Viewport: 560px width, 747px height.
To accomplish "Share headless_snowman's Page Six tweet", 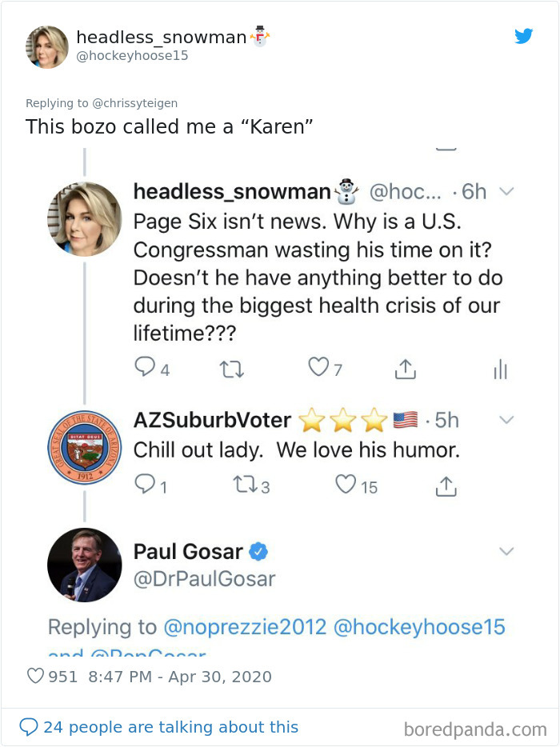I will [x=405, y=369].
